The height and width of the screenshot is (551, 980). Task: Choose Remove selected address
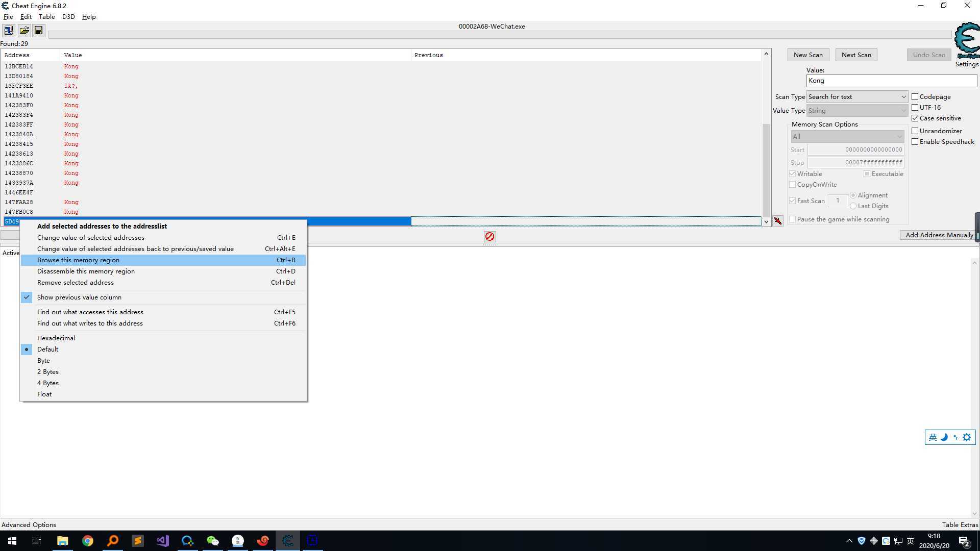pos(163,282)
